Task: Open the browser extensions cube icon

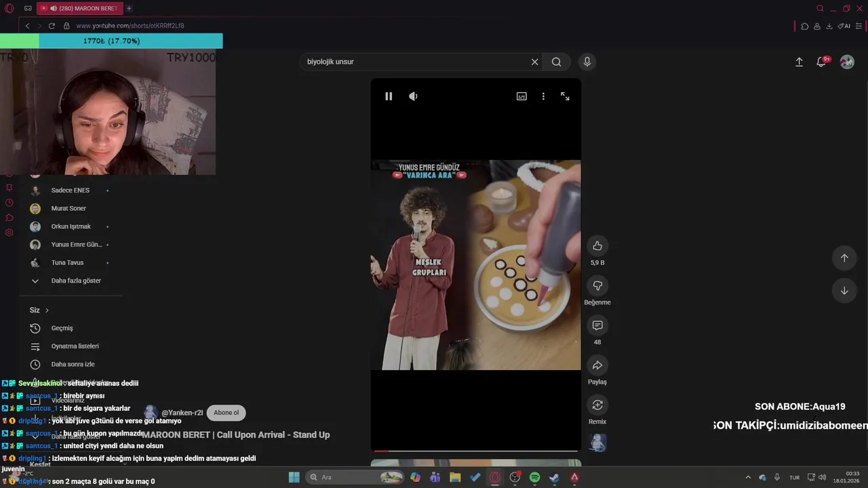Action: pyautogui.click(x=804, y=26)
